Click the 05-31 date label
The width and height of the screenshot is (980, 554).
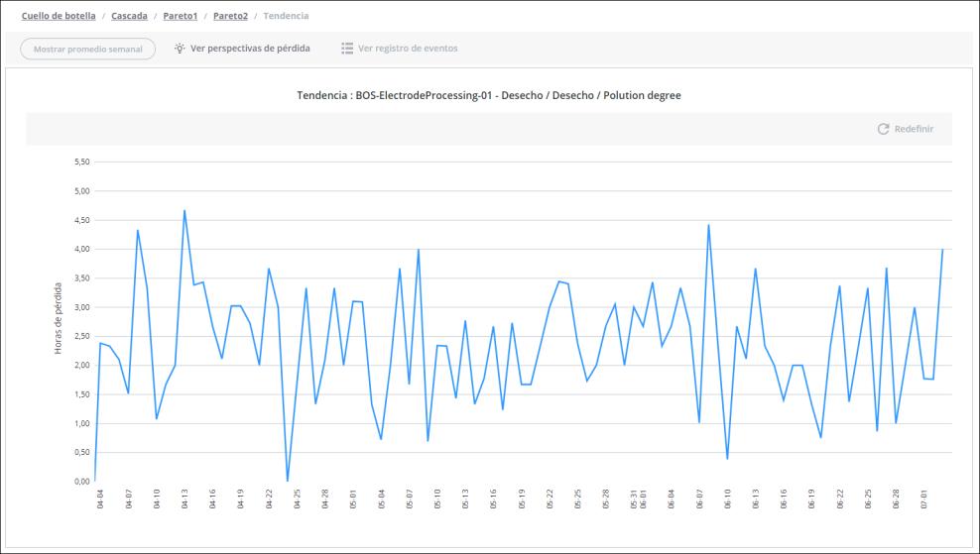coord(634,499)
